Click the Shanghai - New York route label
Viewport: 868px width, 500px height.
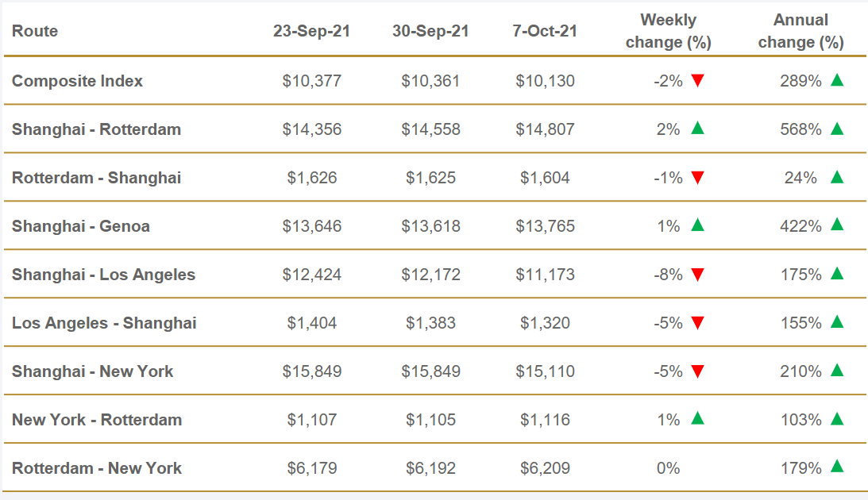(x=92, y=371)
